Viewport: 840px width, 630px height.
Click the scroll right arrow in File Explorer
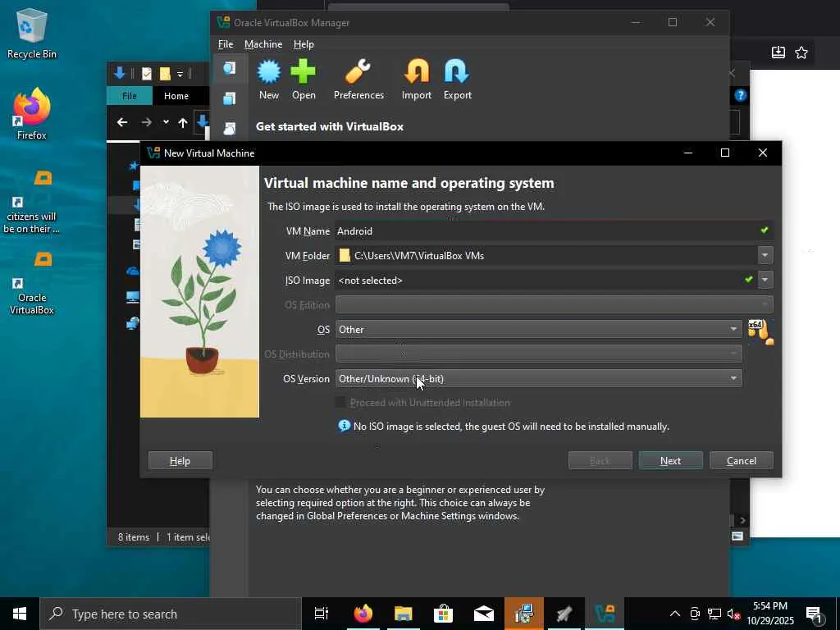coord(742,520)
